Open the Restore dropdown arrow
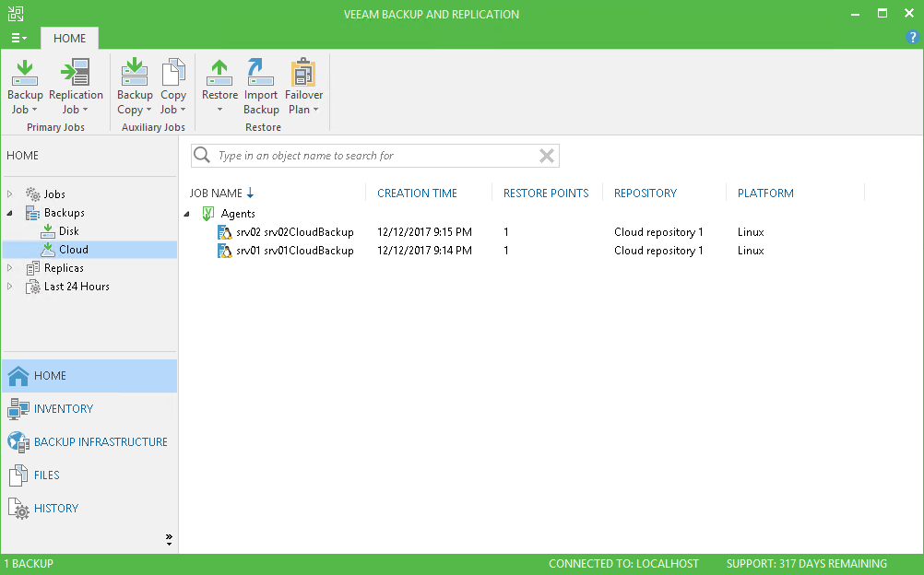Viewport: 924px width, 575px height. pos(219,110)
